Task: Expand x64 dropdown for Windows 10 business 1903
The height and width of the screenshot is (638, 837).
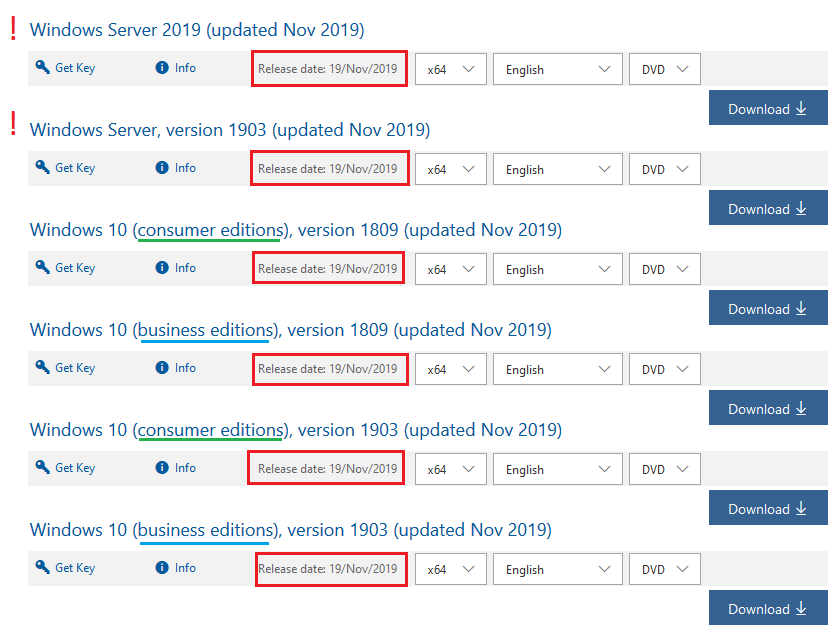Action: [x=451, y=569]
